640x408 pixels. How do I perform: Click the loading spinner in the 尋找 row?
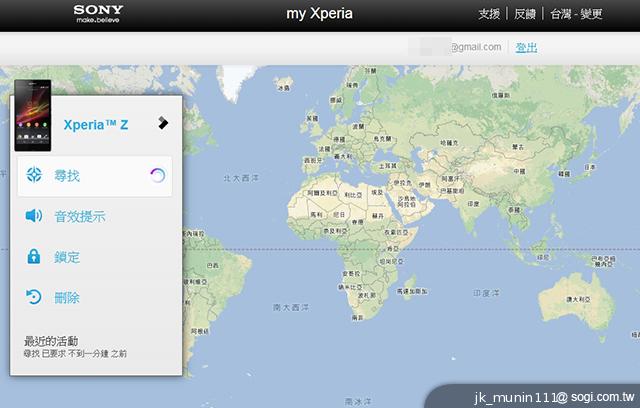[157, 176]
